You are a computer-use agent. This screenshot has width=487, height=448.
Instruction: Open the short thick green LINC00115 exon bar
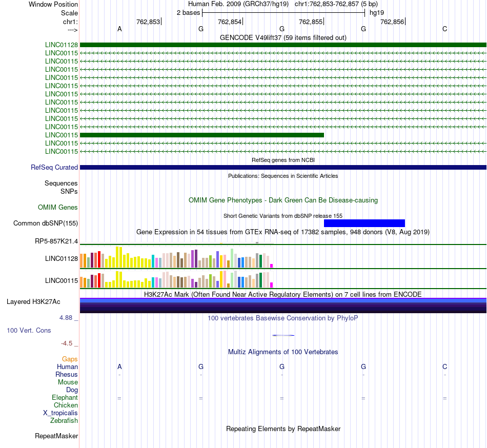click(202, 135)
